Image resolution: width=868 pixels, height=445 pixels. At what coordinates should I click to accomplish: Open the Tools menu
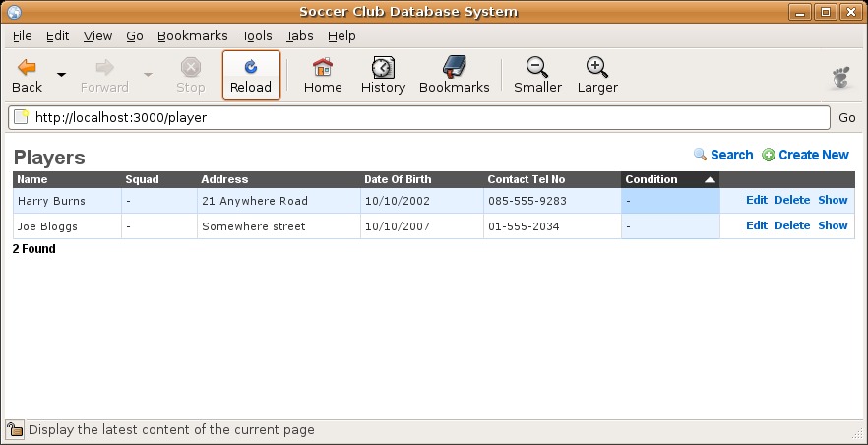coord(257,35)
